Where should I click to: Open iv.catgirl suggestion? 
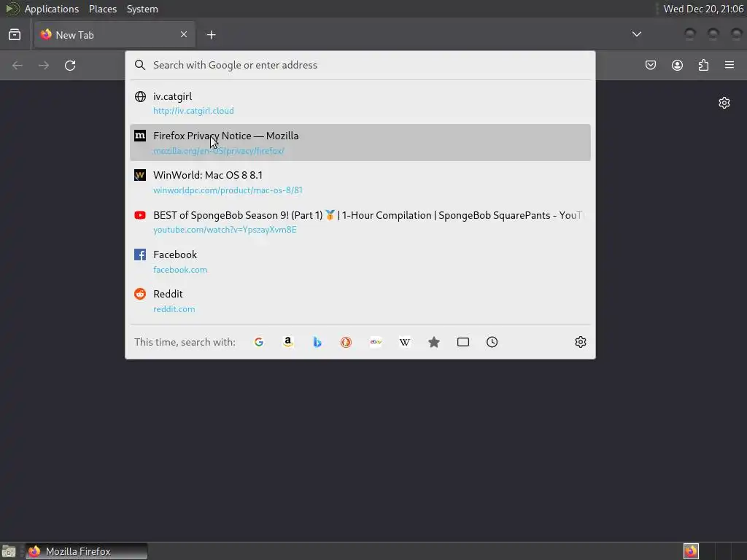[x=360, y=103]
